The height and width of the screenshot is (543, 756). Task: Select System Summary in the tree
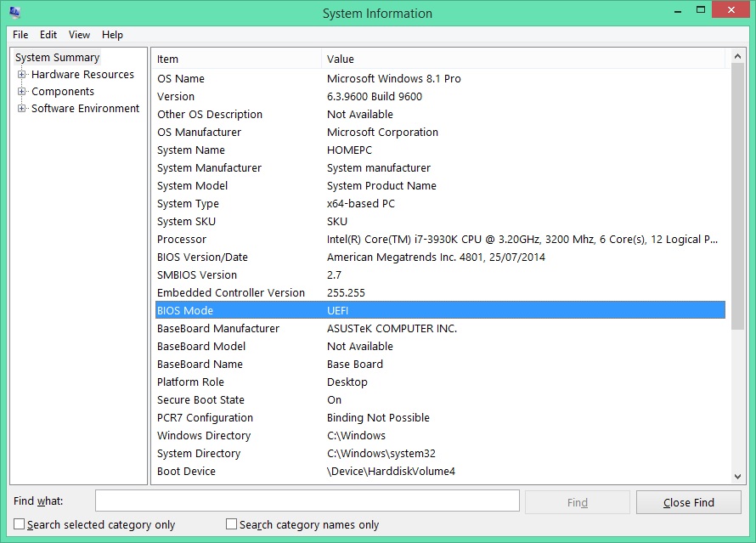[57, 58]
